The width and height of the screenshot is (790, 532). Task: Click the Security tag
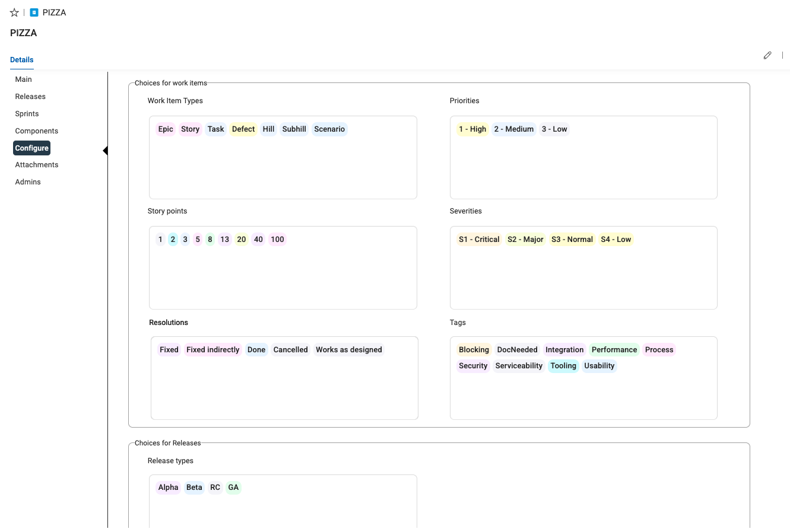point(473,366)
